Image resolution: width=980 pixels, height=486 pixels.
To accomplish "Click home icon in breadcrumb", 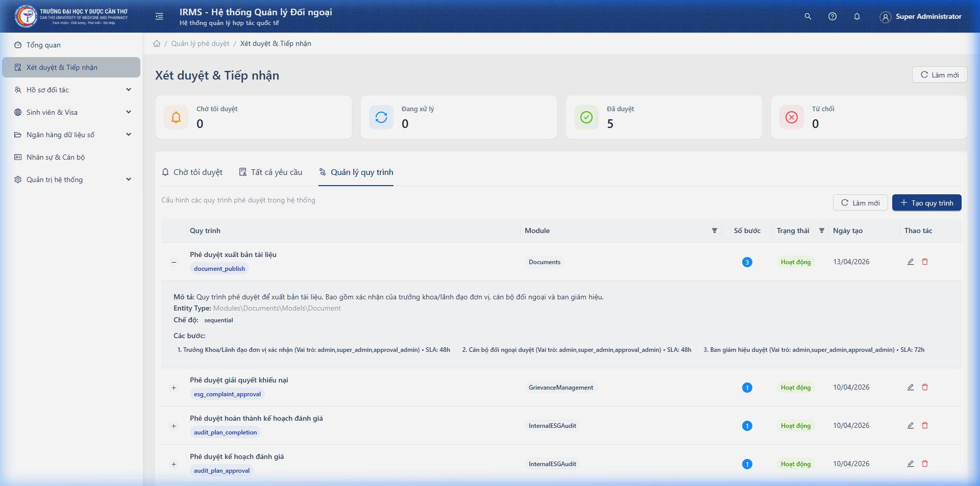I will (x=157, y=44).
